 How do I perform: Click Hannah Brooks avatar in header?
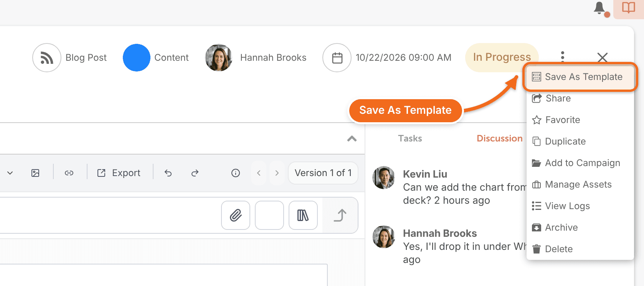point(219,58)
